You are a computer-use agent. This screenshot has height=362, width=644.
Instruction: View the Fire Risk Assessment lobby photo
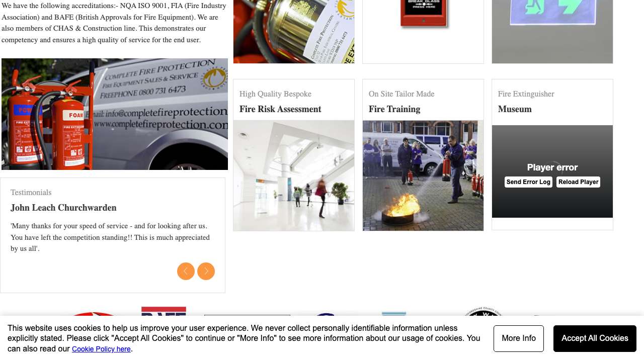[x=294, y=175]
